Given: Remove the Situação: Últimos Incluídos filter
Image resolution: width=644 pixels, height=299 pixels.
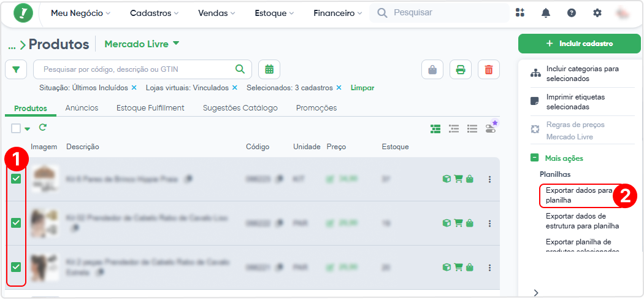Looking at the screenshot, I should pos(134,88).
